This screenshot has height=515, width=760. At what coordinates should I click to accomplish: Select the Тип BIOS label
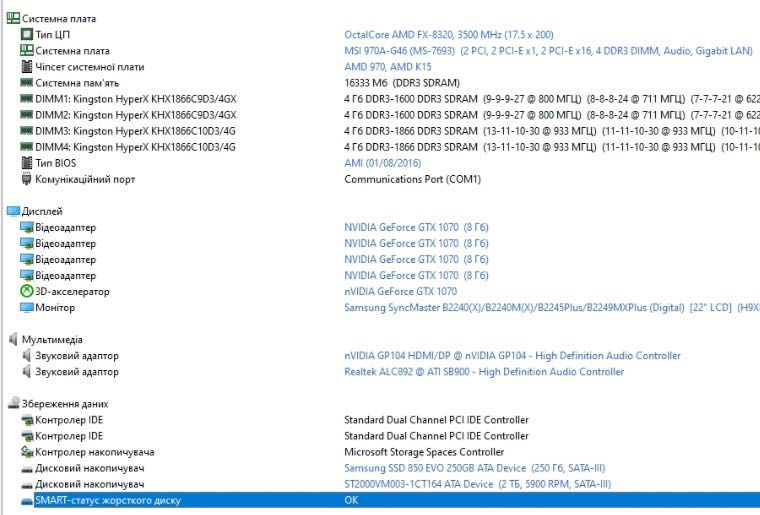(55, 163)
